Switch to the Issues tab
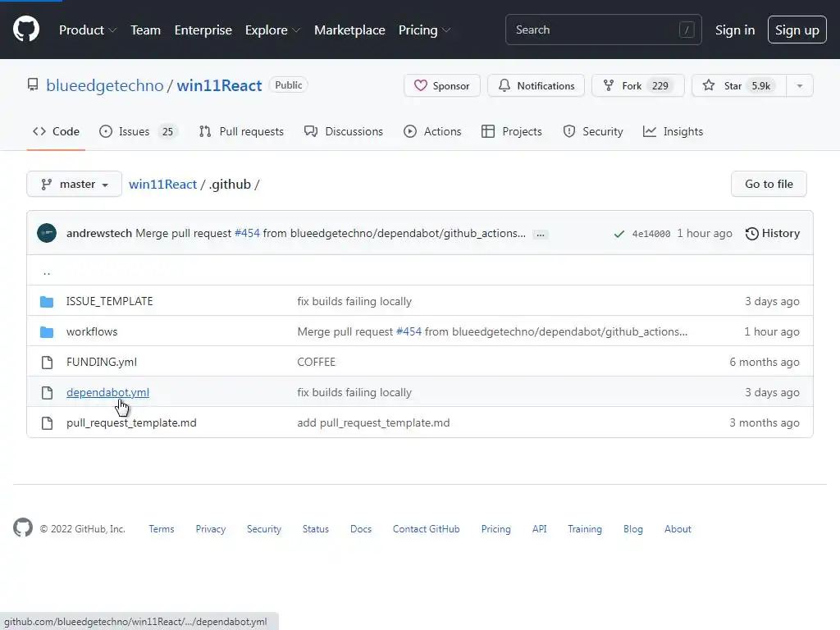Viewport: 840px width, 630px height. pyautogui.click(x=138, y=131)
